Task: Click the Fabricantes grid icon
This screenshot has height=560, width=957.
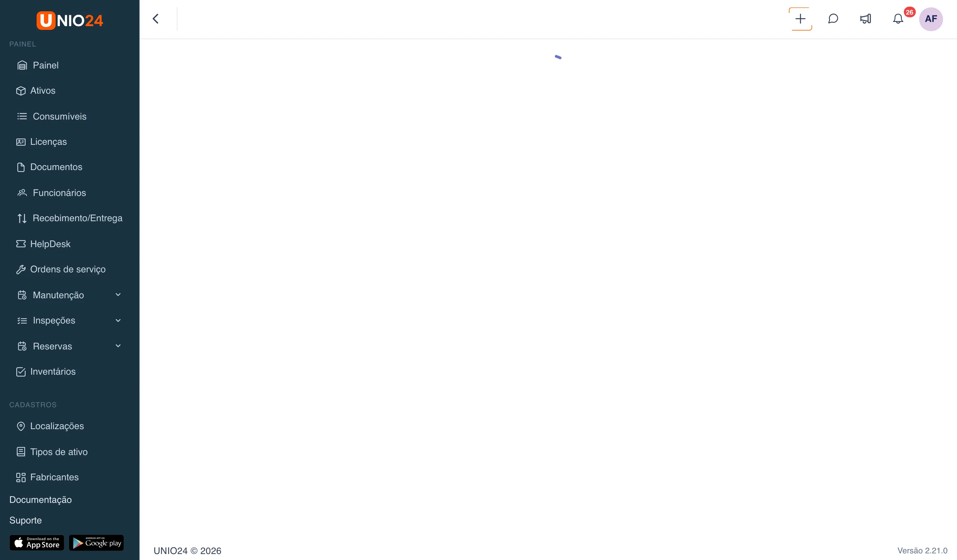Action: coord(21,477)
